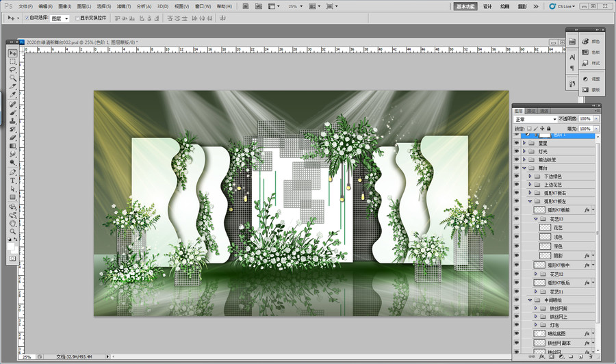Select the Clone Stamp tool
This screenshot has height=364, width=616.
(x=13, y=121)
